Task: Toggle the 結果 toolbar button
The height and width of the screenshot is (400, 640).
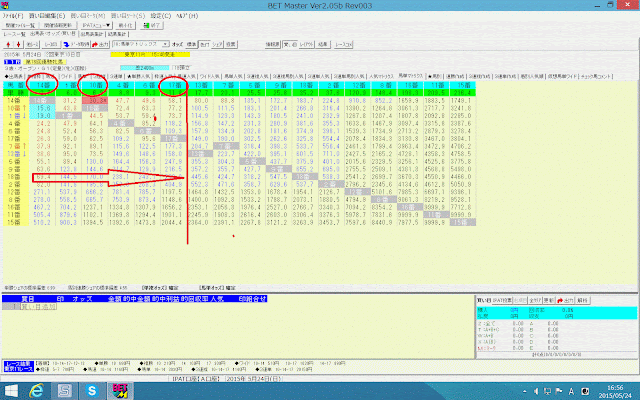Action: (x=322, y=44)
